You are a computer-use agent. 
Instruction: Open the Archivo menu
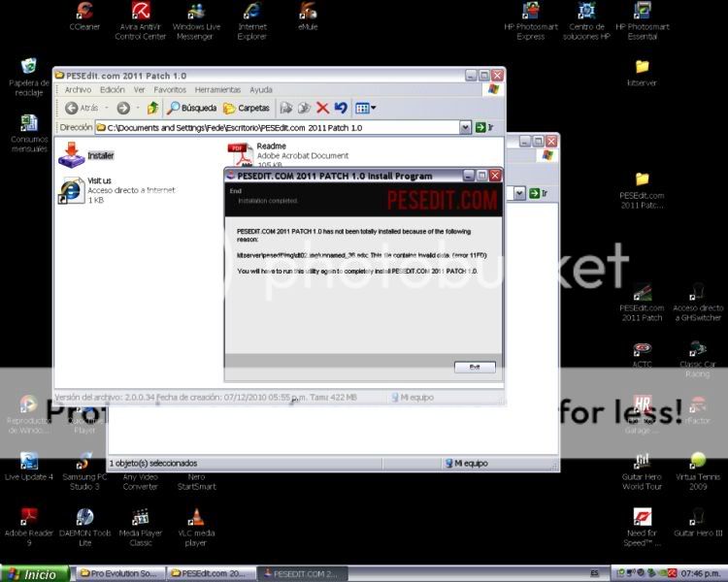click(78, 90)
